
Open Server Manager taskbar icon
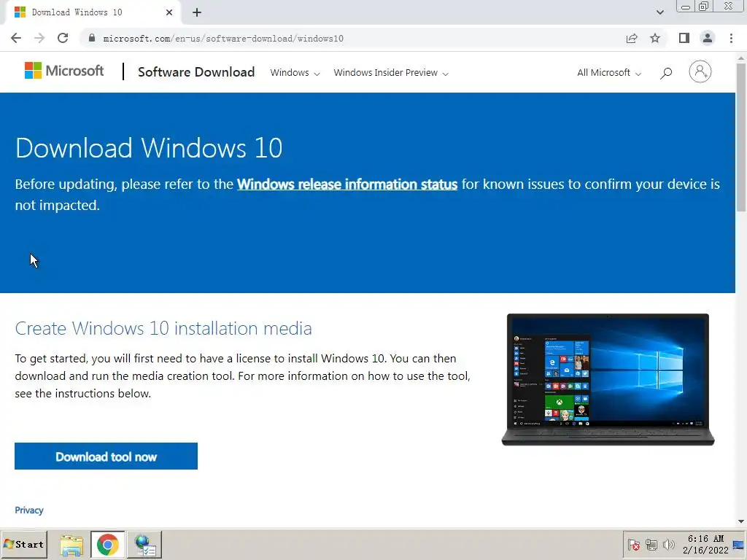[x=145, y=545]
